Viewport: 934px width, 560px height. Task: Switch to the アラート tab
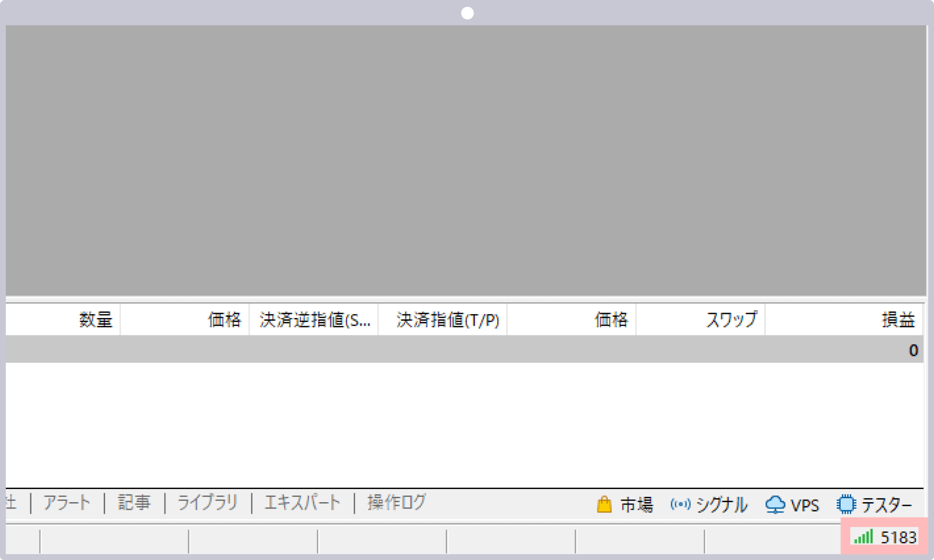pyautogui.click(x=67, y=503)
